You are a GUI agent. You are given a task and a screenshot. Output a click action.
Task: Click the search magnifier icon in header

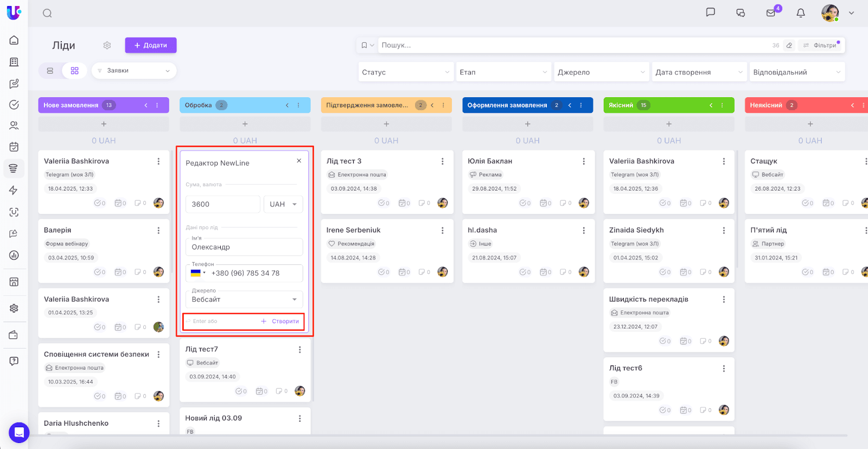[47, 13]
